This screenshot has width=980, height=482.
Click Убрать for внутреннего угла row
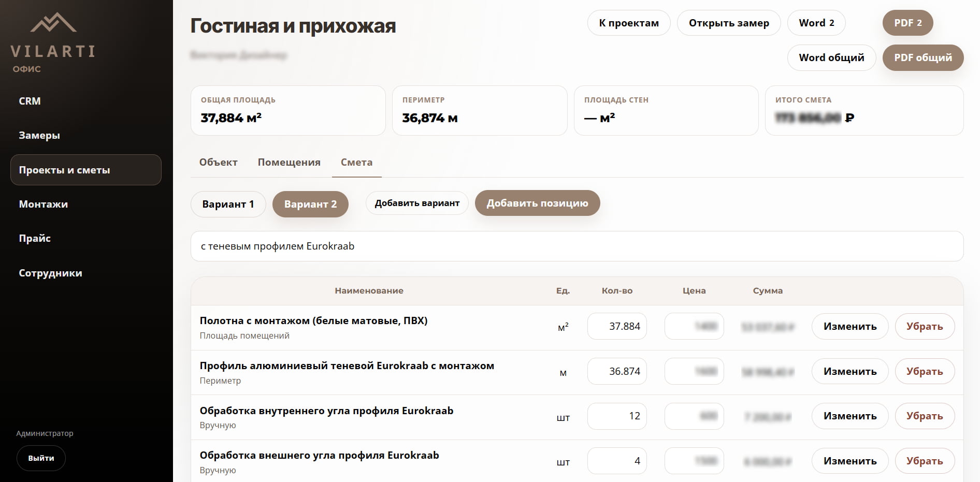pos(925,416)
